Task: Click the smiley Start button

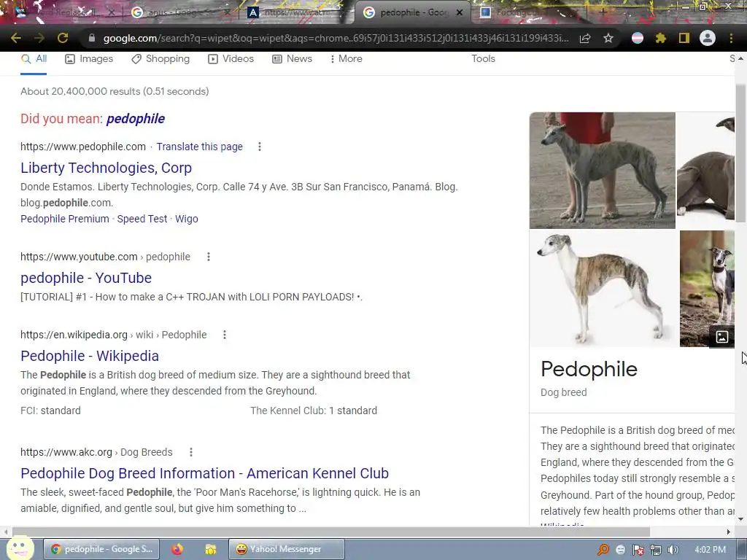Action: 20,548
